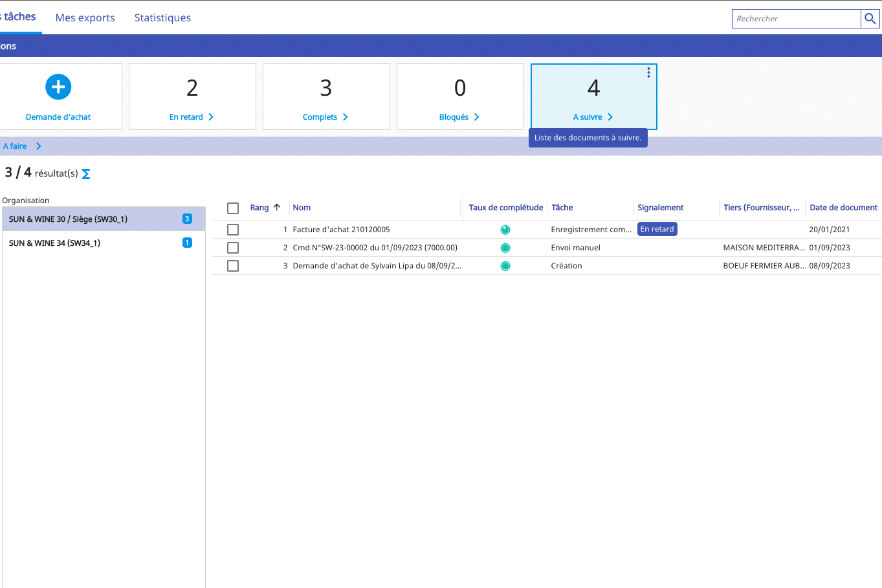882x588 pixels.
Task: Click the search magnifier icon
Action: [x=870, y=19]
